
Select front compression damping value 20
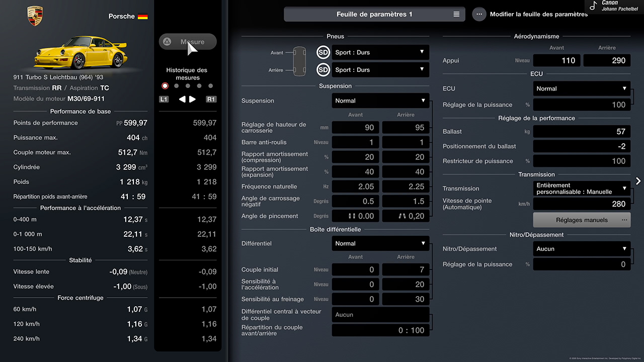click(356, 157)
